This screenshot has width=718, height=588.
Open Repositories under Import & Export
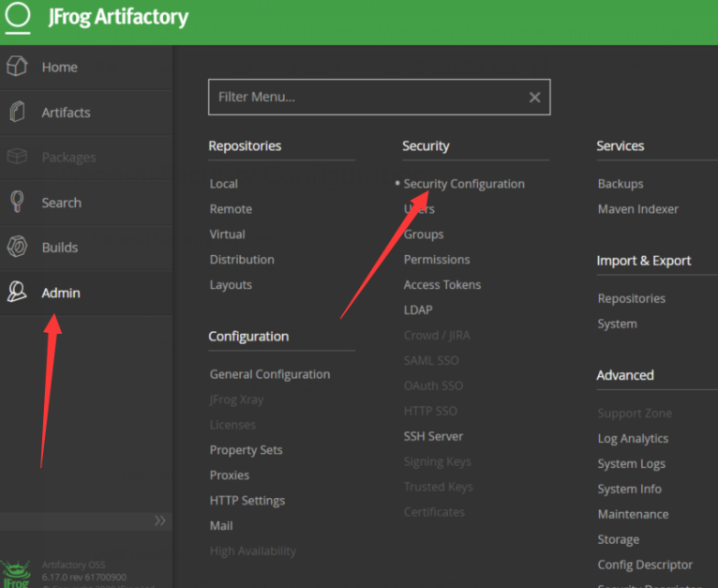632,299
